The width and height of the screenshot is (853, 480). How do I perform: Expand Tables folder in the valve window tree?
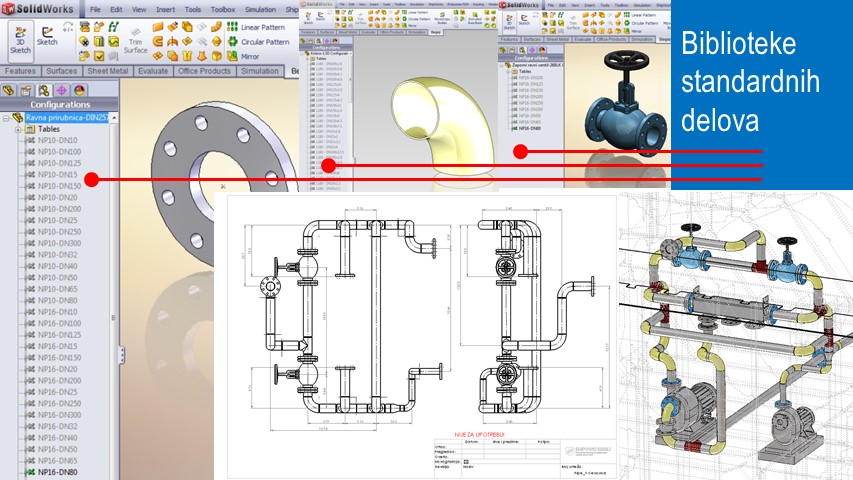(508, 72)
